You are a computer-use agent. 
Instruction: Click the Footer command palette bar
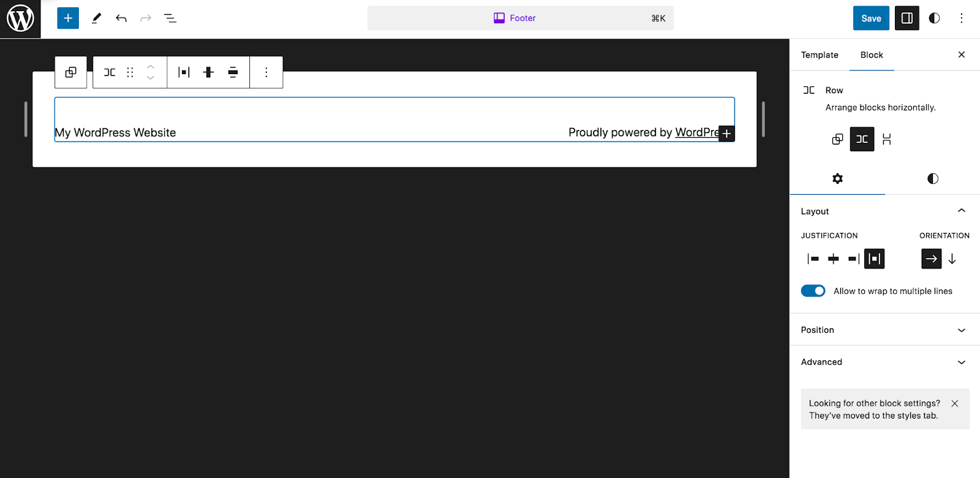(x=520, y=18)
